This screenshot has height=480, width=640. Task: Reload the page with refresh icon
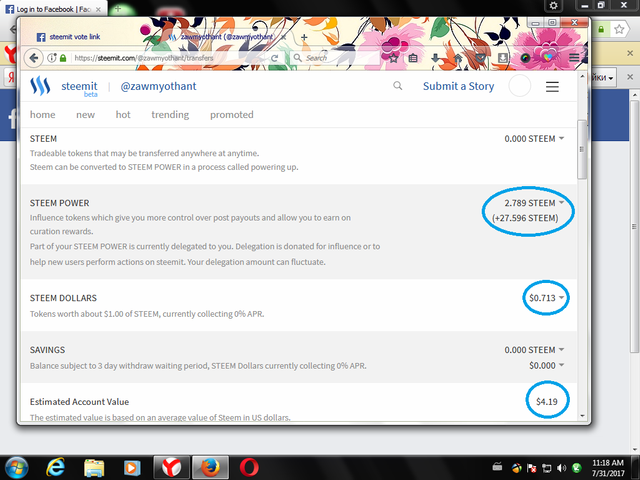[275, 58]
